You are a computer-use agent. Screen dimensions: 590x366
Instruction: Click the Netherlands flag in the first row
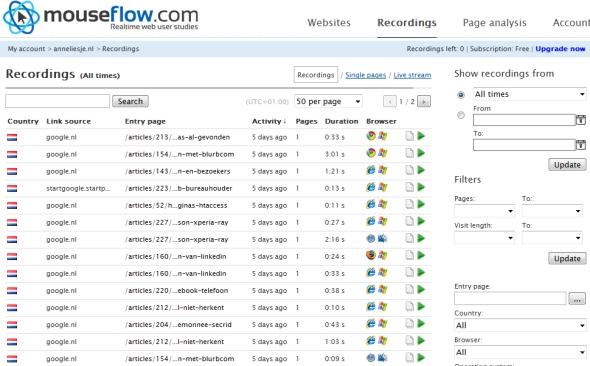[12, 138]
